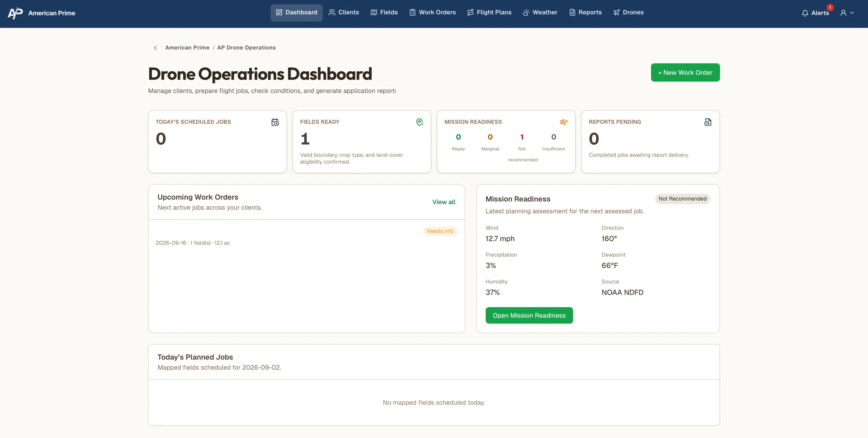Click the calendar clock icon on Scheduled Jobs

pos(275,122)
